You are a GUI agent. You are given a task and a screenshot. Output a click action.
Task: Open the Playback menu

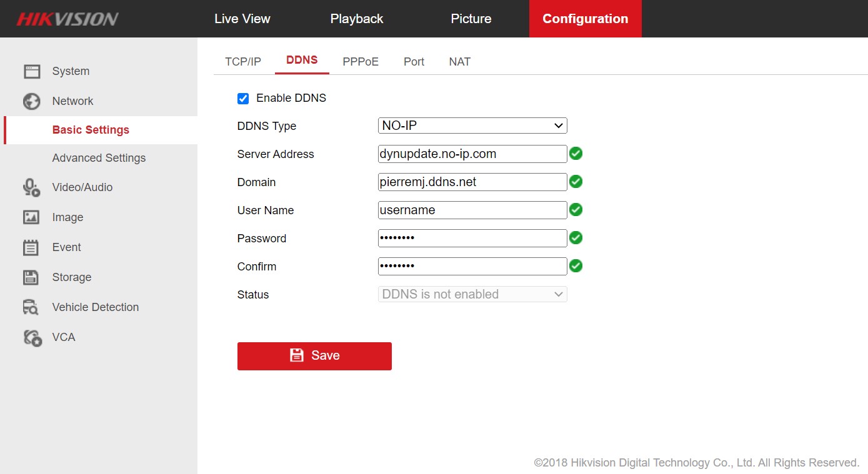pyautogui.click(x=357, y=19)
